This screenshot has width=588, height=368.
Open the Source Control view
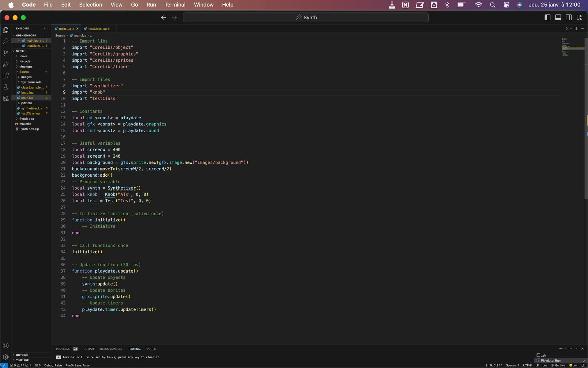(6, 53)
